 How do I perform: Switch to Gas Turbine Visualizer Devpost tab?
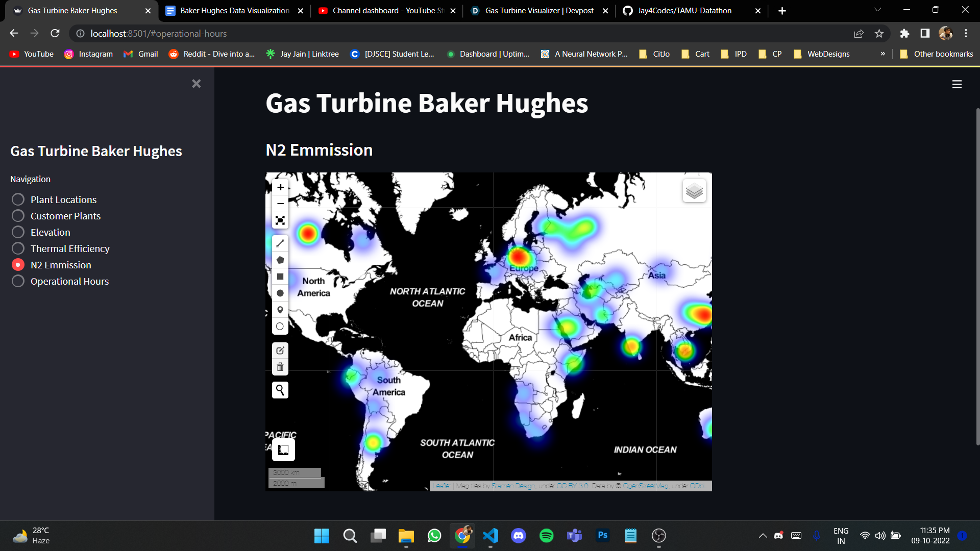point(538,11)
